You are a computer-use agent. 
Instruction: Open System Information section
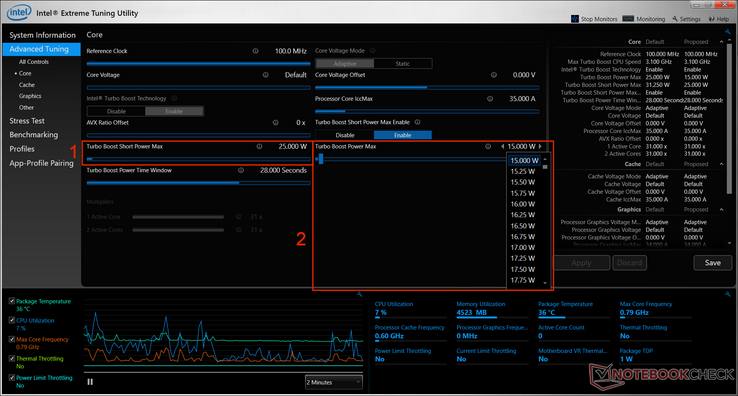pyautogui.click(x=42, y=35)
